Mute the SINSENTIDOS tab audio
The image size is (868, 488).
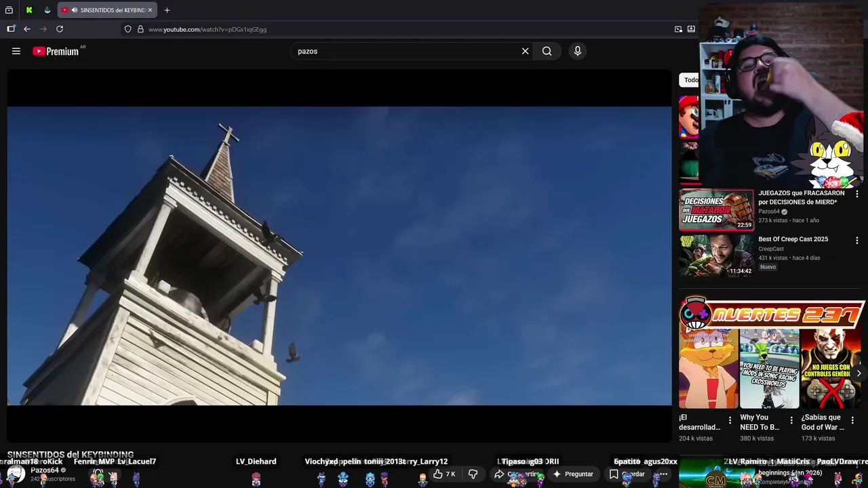74,10
